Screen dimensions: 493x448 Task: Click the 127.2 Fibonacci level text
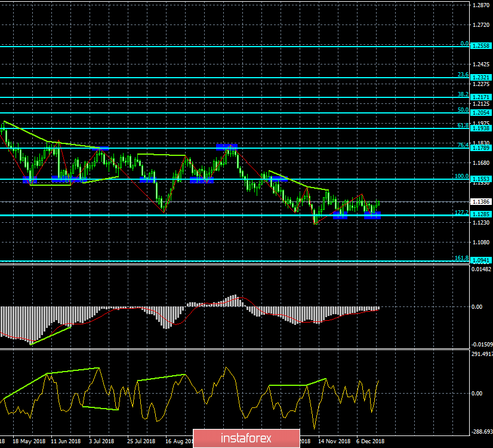[x=461, y=213]
